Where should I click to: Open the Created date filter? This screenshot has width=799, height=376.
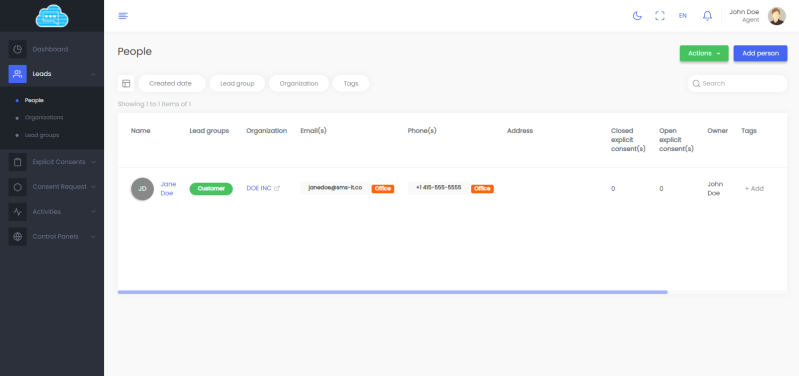coord(171,84)
